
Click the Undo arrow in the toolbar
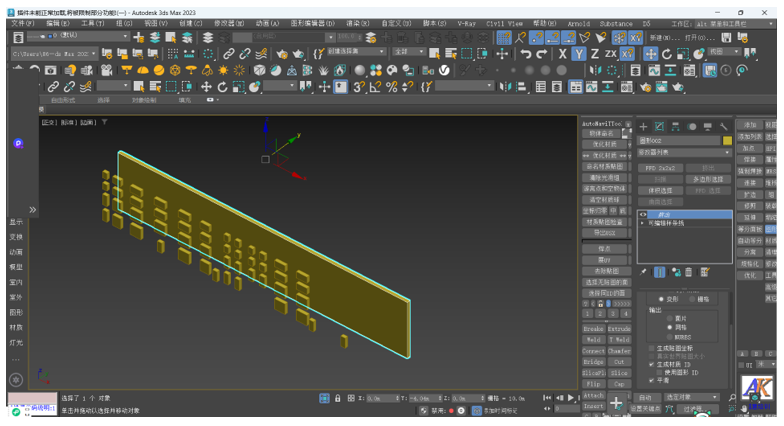[x=526, y=54]
